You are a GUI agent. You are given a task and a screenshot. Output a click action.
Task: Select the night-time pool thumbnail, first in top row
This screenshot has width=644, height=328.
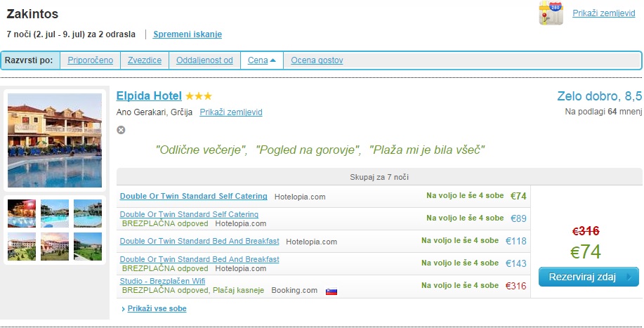coord(22,214)
